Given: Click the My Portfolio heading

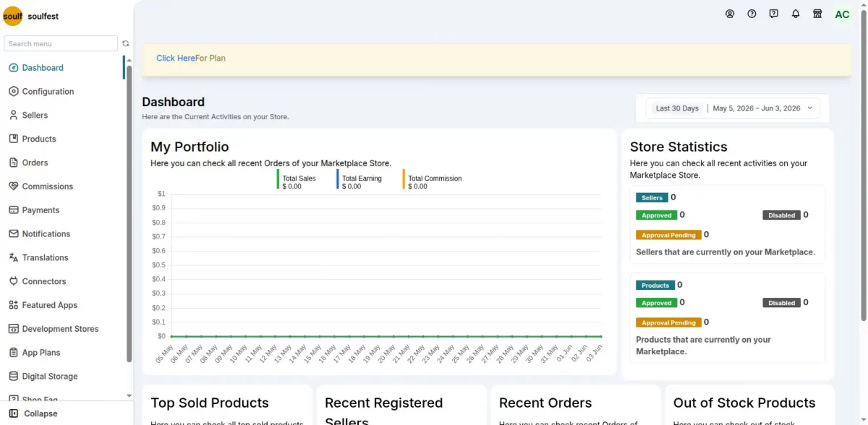Looking at the screenshot, I should click(190, 147).
